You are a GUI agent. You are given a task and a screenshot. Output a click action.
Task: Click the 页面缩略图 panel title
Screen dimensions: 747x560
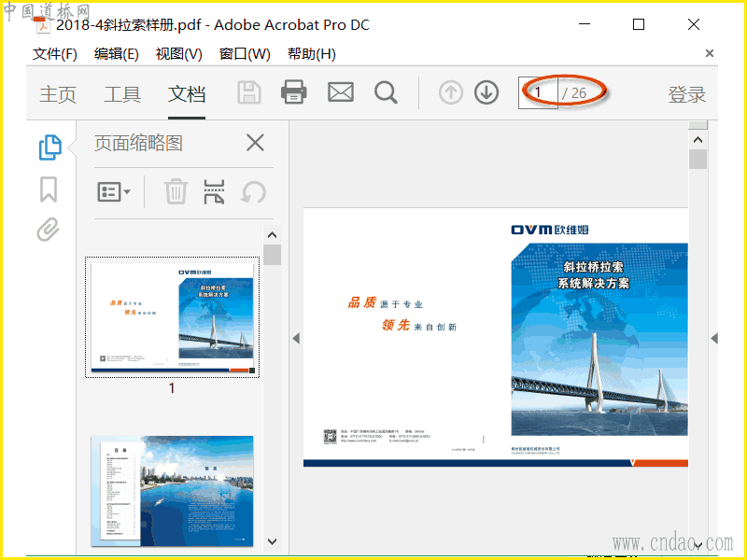coord(138,143)
